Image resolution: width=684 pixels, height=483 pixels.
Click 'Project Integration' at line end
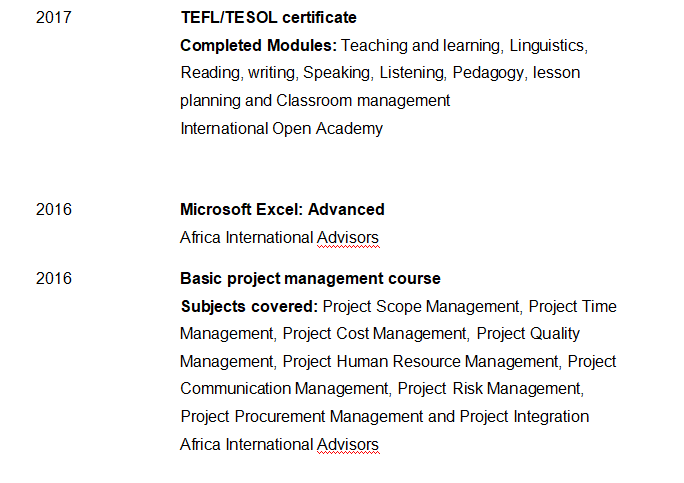[526, 416]
